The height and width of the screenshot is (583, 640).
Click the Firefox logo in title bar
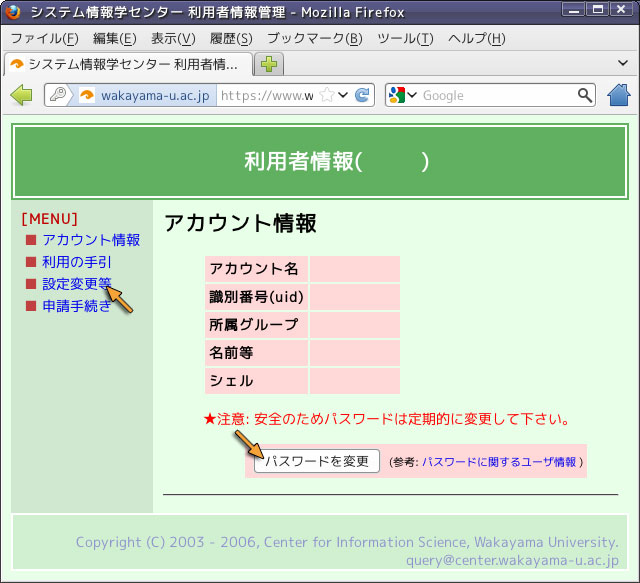[13, 13]
